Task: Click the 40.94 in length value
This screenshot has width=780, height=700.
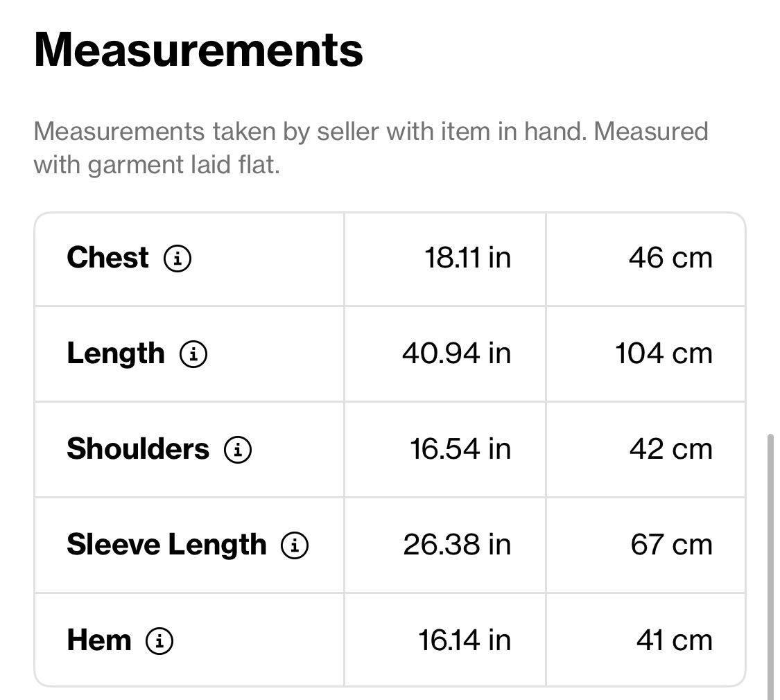Action: 457,353
